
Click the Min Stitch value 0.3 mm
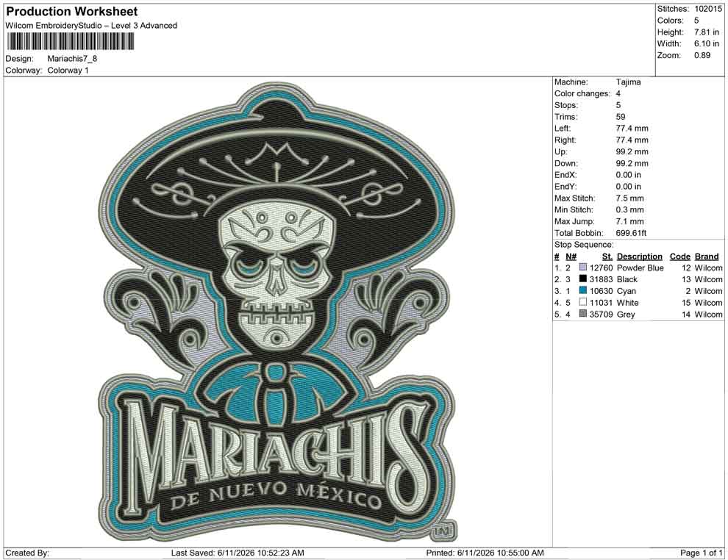tap(630, 209)
